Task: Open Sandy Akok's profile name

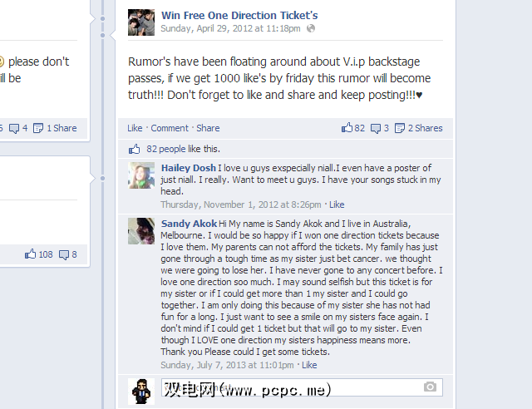Action: click(189, 224)
